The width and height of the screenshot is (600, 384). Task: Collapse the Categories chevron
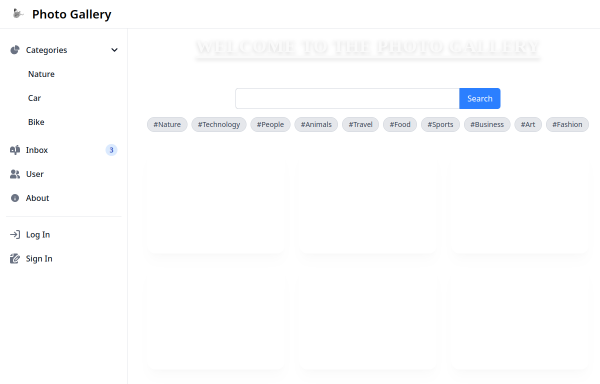click(x=114, y=50)
